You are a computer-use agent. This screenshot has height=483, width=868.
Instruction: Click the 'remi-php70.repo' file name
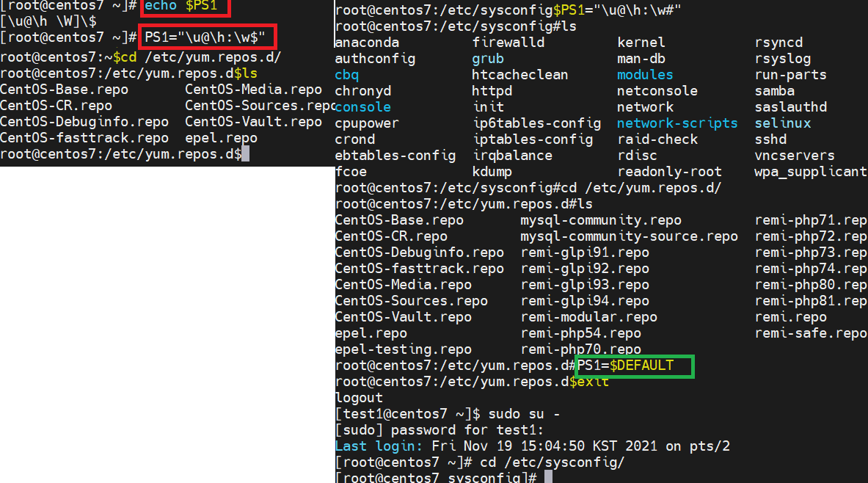coord(580,349)
